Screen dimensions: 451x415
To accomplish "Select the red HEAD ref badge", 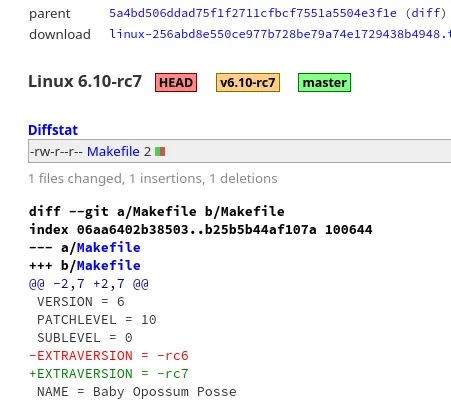I will (176, 82).
